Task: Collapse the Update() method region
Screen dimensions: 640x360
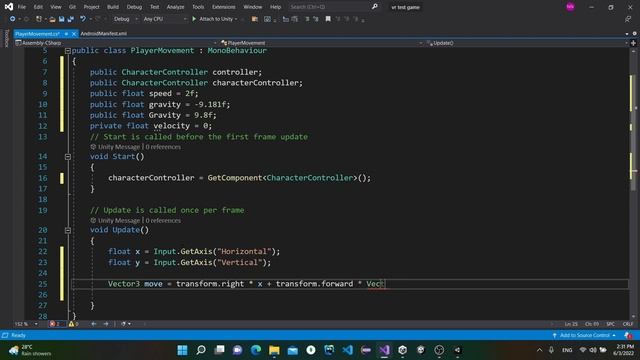Action: pyautogui.click(x=68, y=230)
